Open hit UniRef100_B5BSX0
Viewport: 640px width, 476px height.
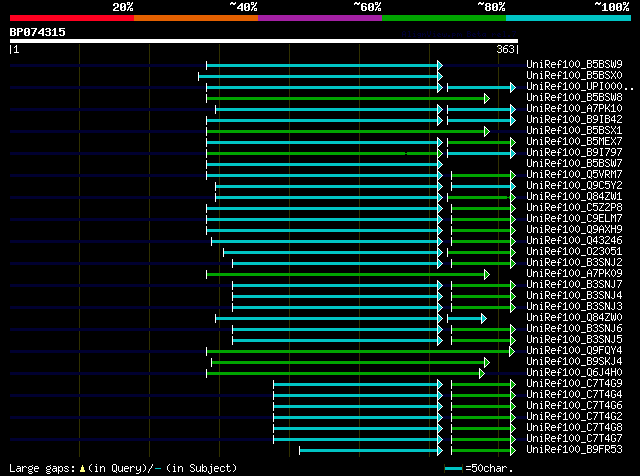pos(574,76)
